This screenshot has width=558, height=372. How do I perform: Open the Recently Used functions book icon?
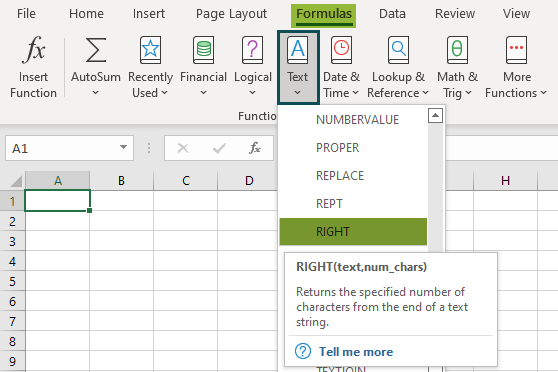coord(150,50)
